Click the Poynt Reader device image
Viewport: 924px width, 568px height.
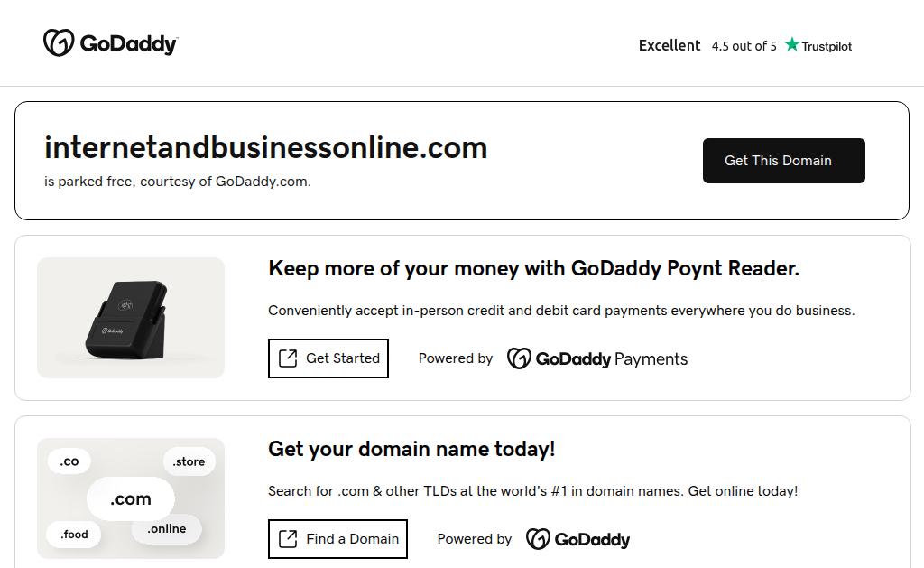click(130, 318)
